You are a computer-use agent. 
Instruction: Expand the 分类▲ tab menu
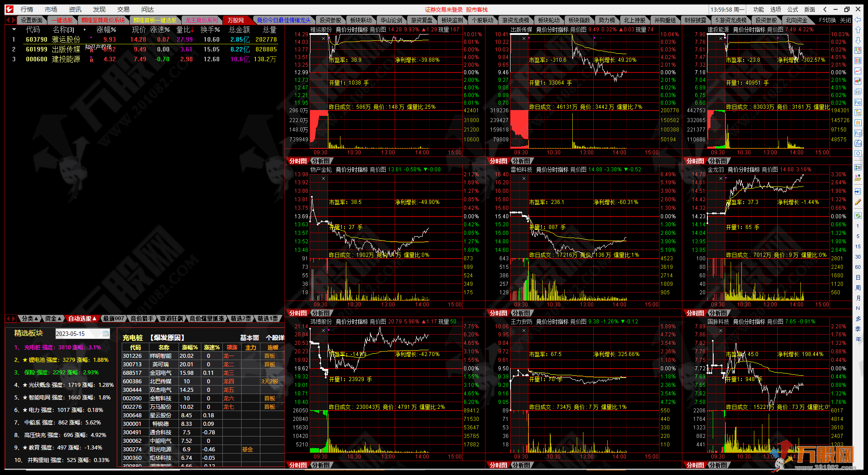tap(30, 318)
